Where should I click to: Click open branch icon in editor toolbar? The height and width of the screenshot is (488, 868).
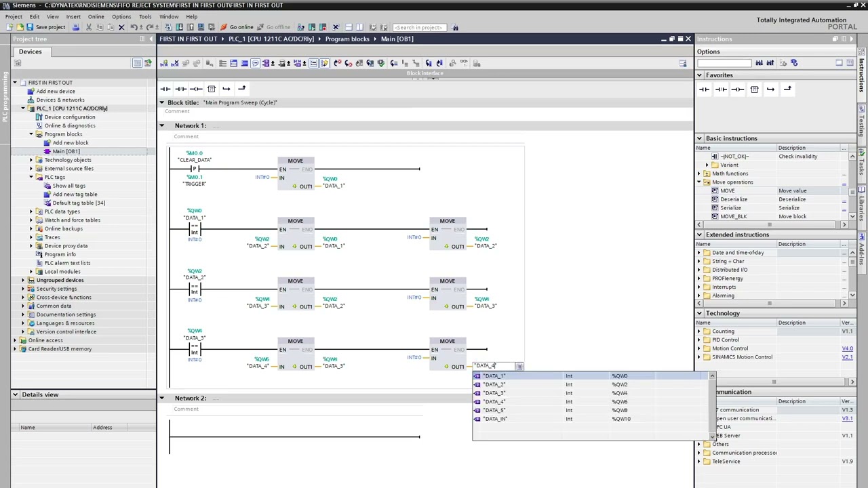[x=226, y=89]
